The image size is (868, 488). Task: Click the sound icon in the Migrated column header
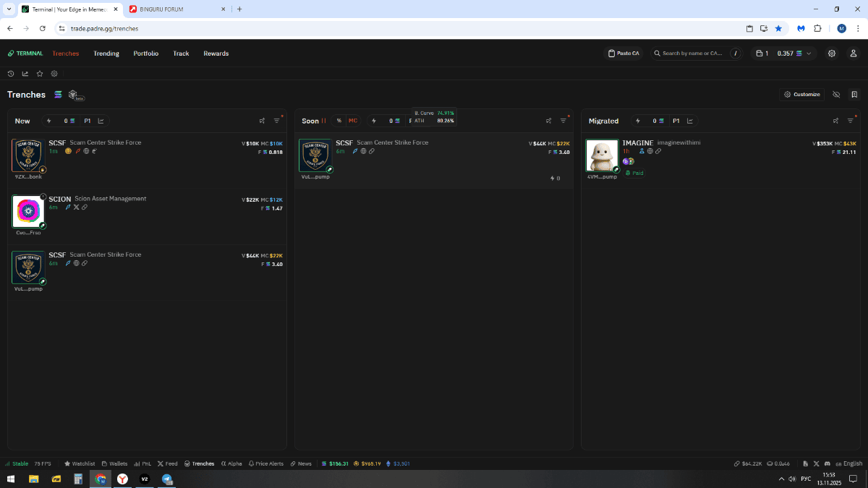pyautogui.click(x=835, y=121)
